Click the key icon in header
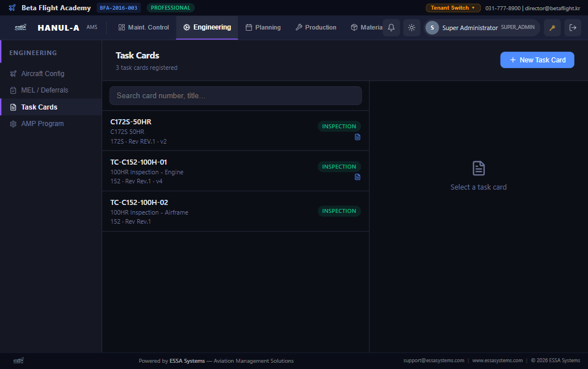588x369 pixels. click(552, 28)
